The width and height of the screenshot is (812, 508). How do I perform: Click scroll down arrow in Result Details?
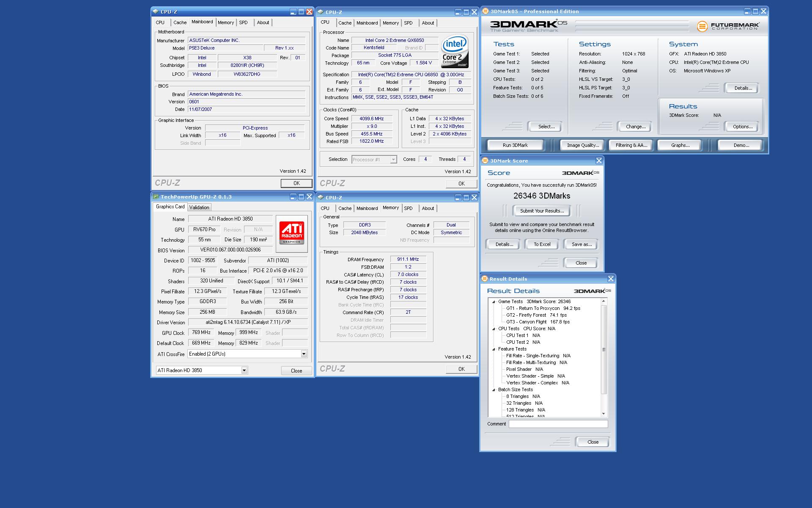click(604, 414)
